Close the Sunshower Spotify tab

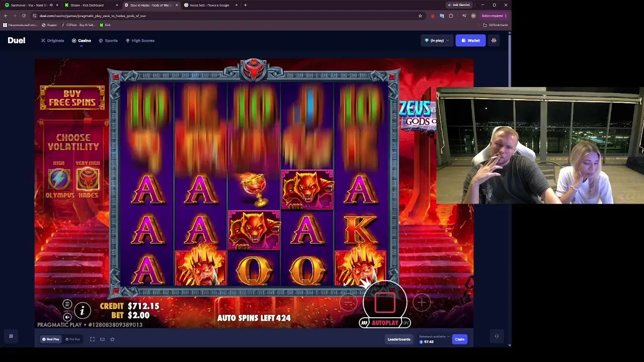57,5
